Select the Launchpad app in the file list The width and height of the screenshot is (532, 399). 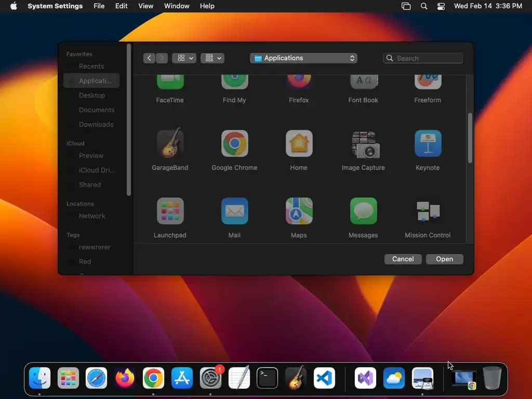click(170, 211)
